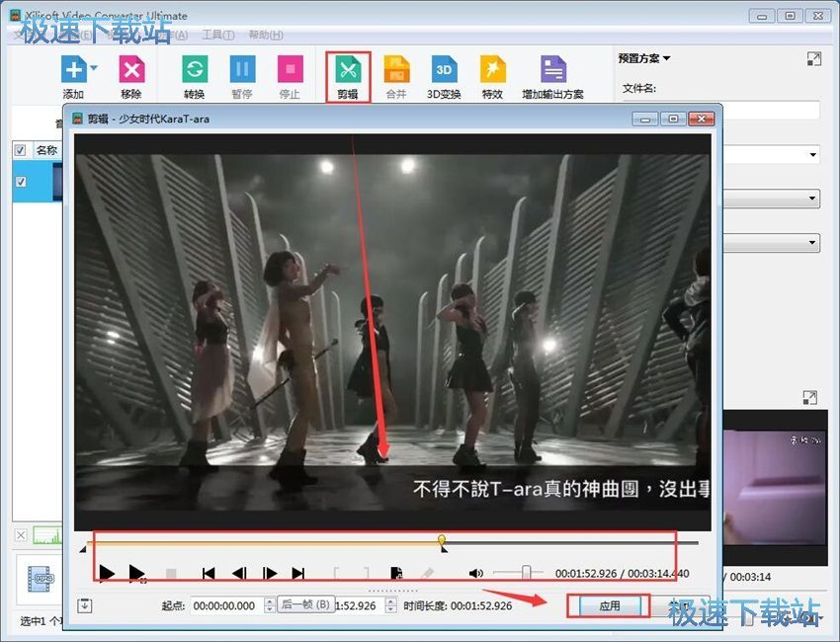840x642 pixels.
Task: Click the 添加 (Add) file icon
Action: coord(74,68)
